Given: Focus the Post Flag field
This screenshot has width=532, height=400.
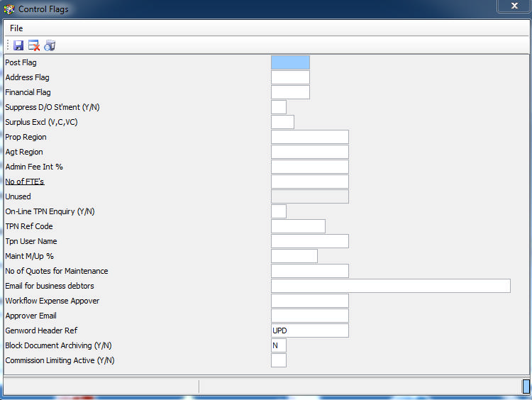Looking at the screenshot, I should tap(290, 62).
